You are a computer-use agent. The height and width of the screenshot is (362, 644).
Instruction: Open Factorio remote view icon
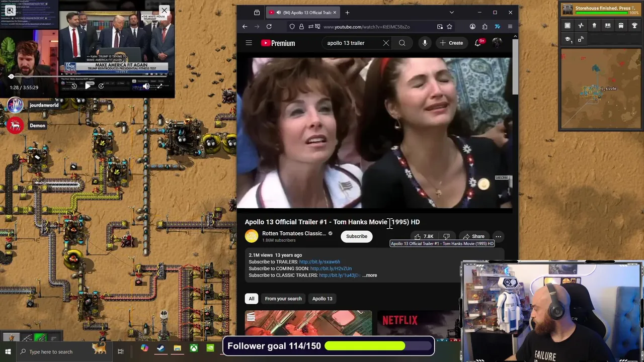click(581, 39)
